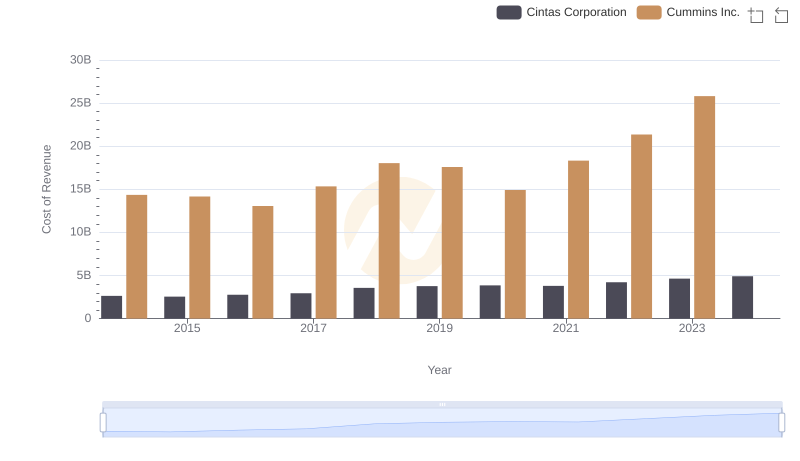This screenshot has height=461, width=800.
Task: Click the Cummins 2018 bar
Action: click(389, 241)
